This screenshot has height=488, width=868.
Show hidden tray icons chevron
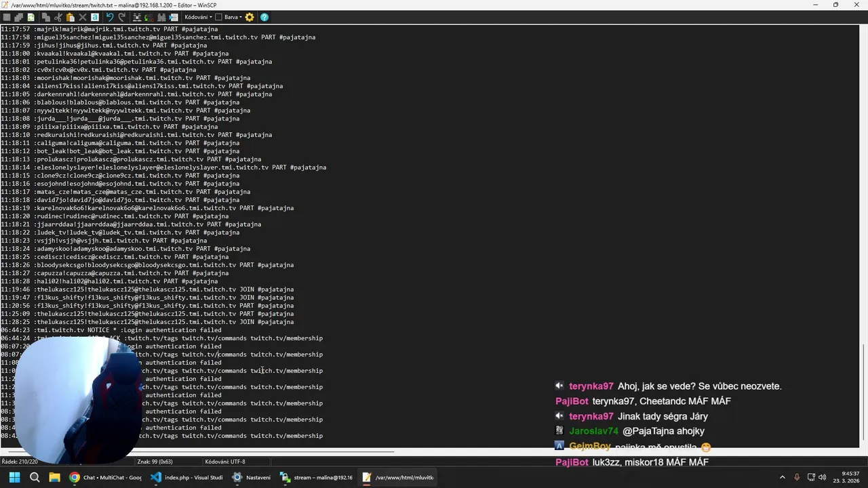pyautogui.click(x=782, y=477)
